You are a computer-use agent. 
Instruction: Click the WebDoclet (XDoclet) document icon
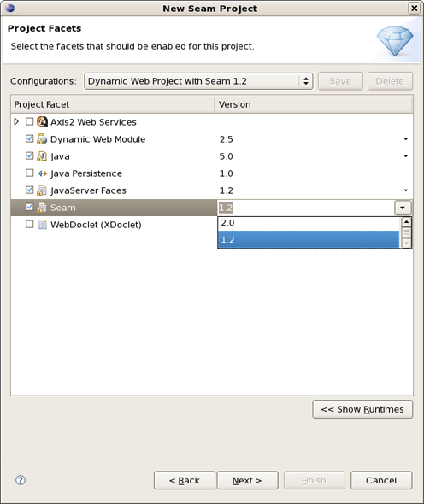pos(43,225)
